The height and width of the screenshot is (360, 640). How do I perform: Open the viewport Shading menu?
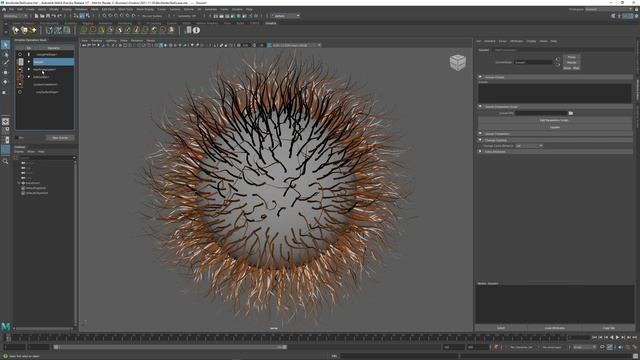pos(97,41)
